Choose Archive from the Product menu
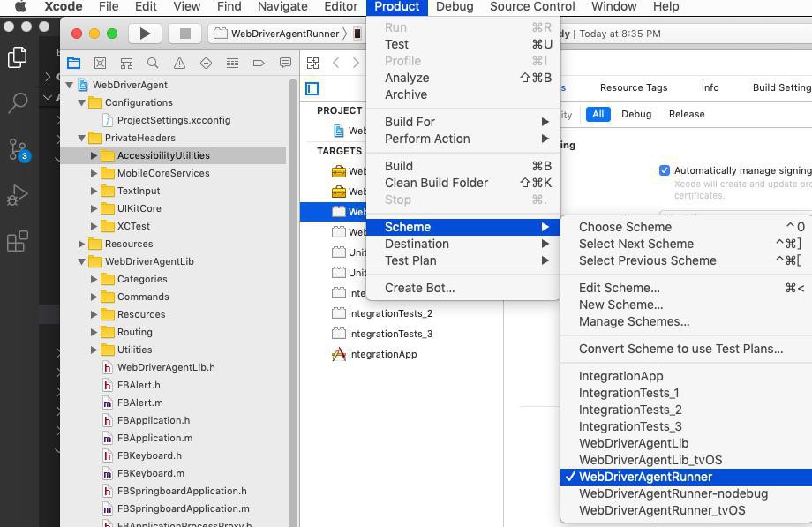Screen dimensions: 812x527 pos(463,94)
